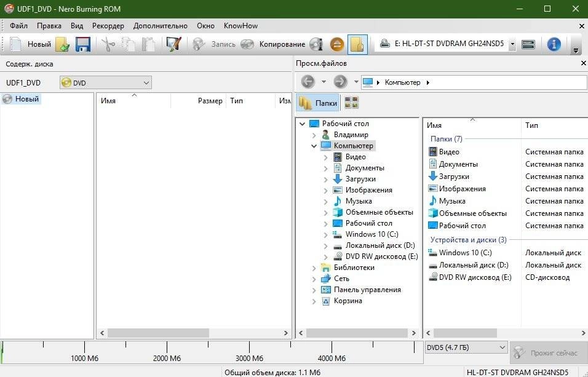
Task: Go forward in file browser
Action: tap(341, 82)
